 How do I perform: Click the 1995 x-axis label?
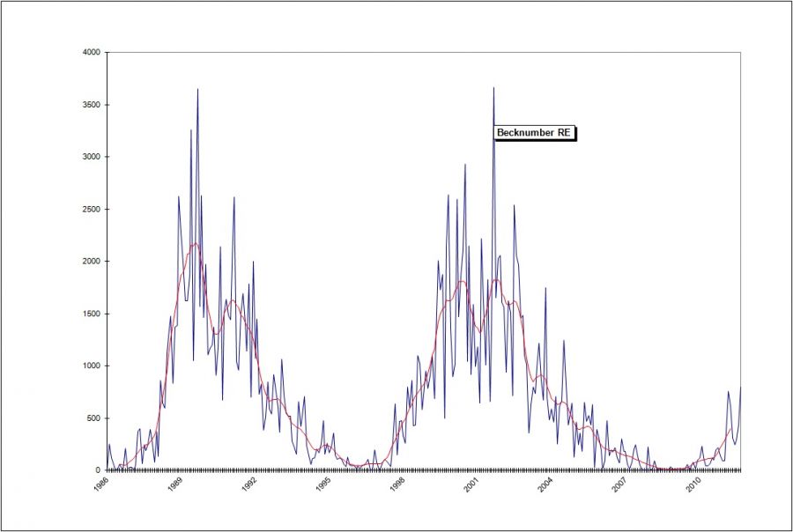tap(323, 484)
